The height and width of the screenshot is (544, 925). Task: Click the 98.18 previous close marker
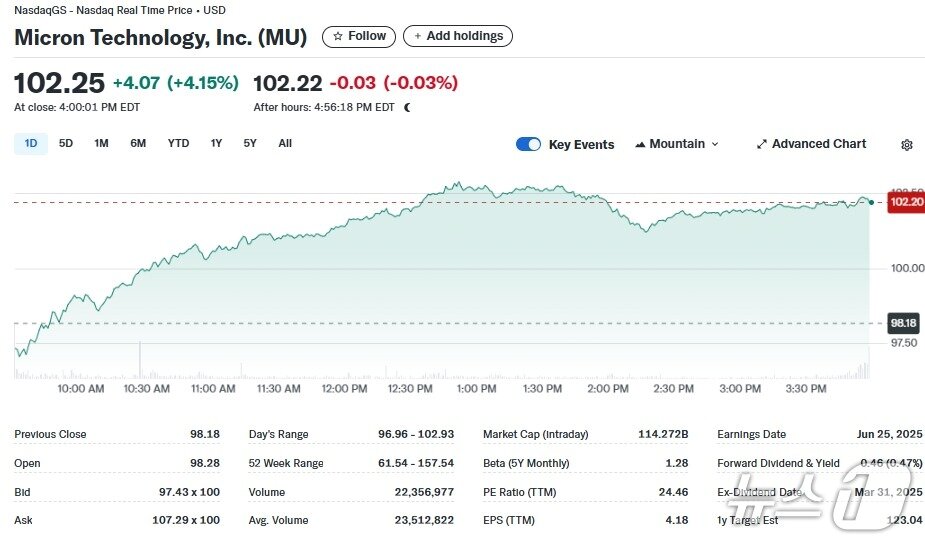point(904,323)
